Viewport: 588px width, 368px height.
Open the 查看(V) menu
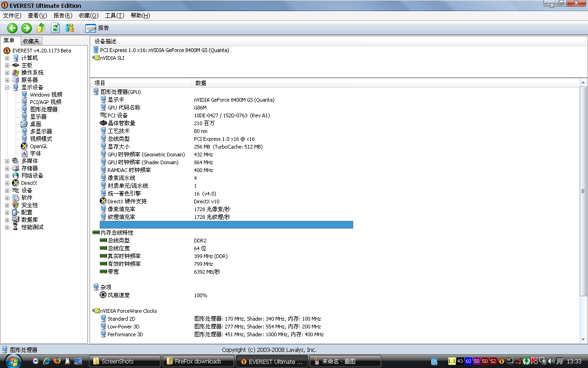point(37,15)
